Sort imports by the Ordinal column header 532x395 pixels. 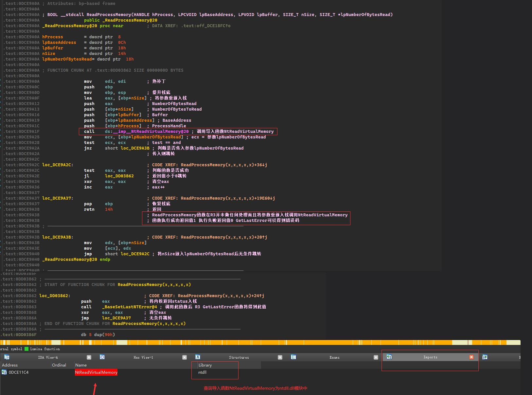pyautogui.click(x=62, y=365)
